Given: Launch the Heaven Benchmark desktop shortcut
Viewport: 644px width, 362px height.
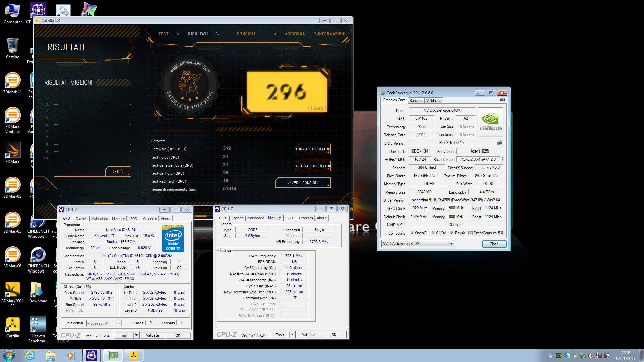Looking at the screenshot, I should click(x=38, y=329).
